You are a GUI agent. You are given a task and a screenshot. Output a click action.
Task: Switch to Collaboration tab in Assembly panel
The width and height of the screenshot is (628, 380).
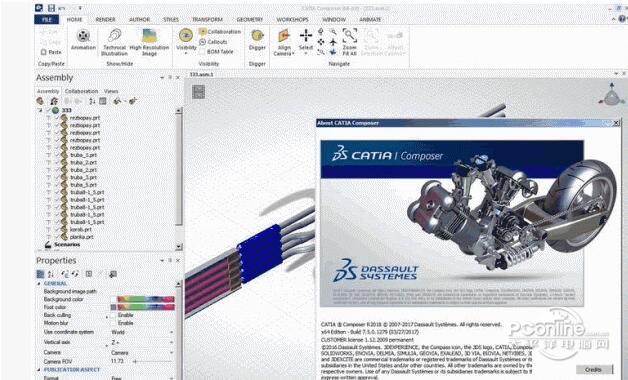pyautogui.click(x=81, y=91)
